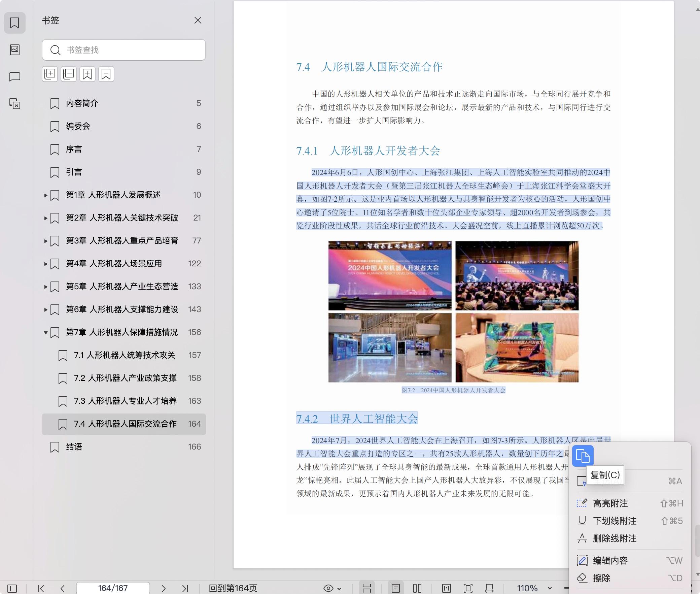Viewport: 700px width, 594px height.
Task: Select the collapse-all-bookmarks icon
Action: point(69,74)
